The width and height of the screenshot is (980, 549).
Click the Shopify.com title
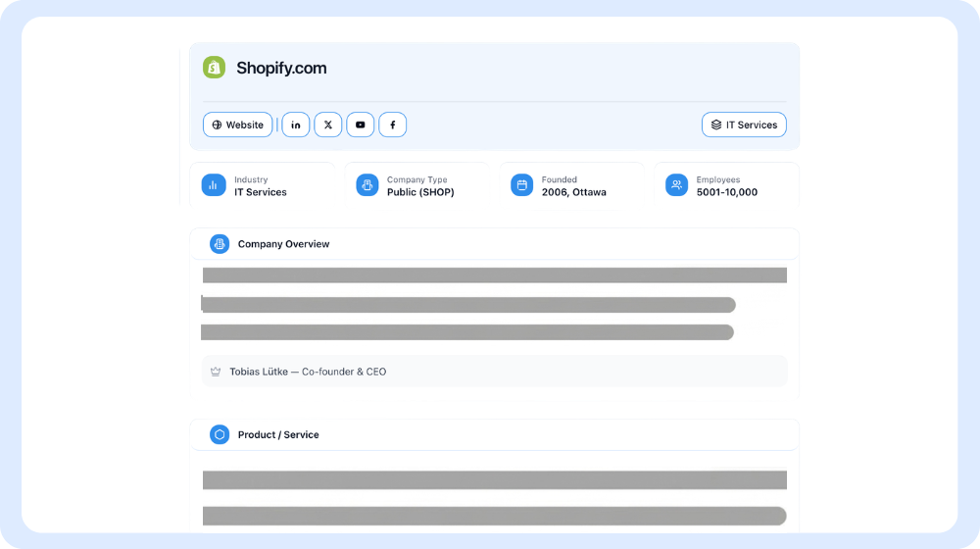click(281, 68)
